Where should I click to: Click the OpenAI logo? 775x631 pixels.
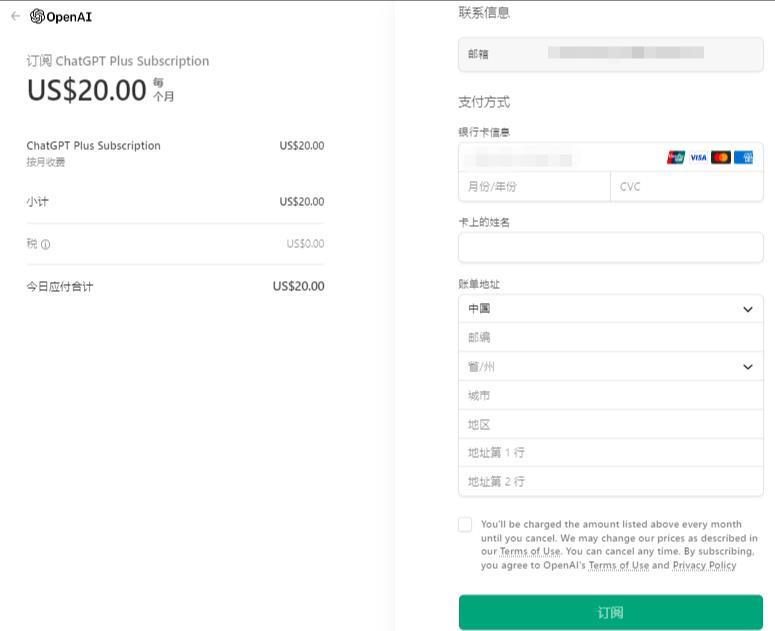(61, 16)
